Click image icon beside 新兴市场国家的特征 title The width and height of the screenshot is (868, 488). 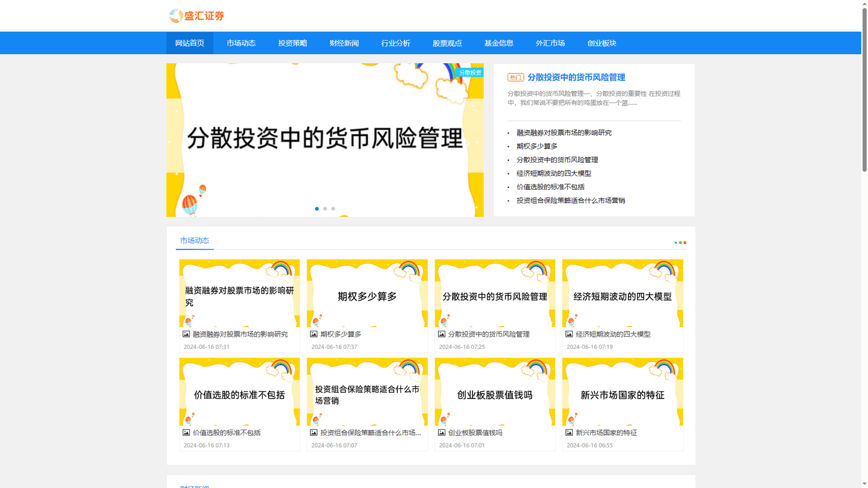pyautogui.click(x=569, y=433)
